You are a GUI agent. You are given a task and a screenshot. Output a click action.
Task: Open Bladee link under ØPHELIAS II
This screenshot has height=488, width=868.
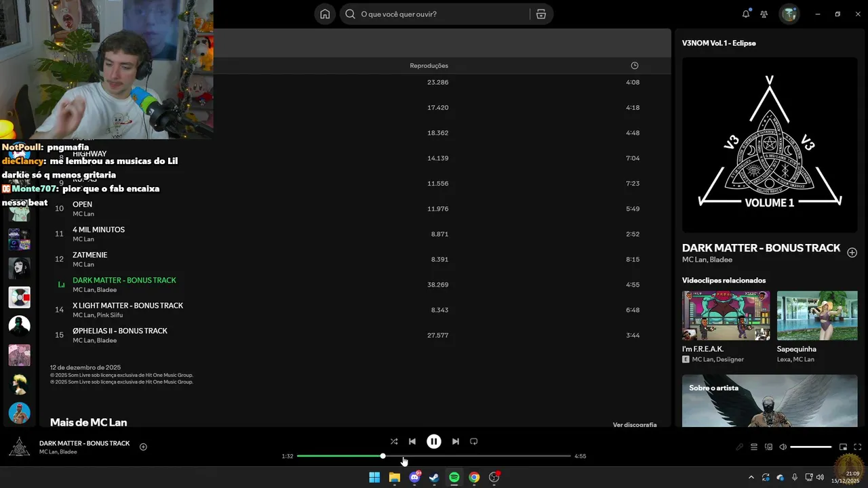coord(106,340)
